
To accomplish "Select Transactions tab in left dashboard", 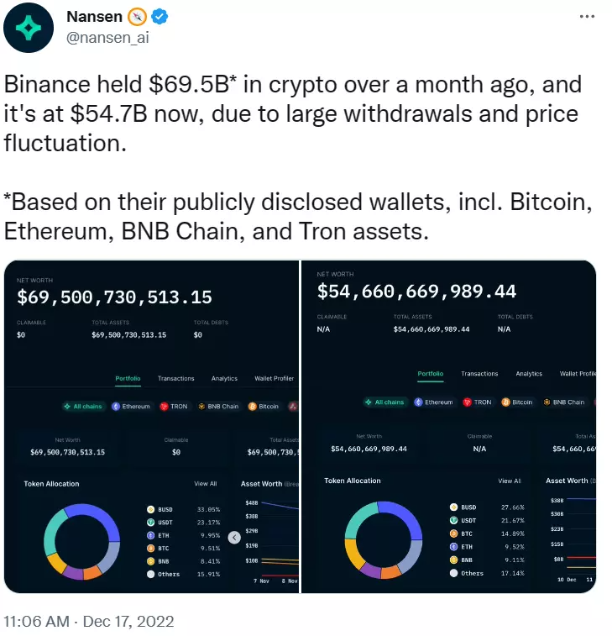I will pos(176,378).
